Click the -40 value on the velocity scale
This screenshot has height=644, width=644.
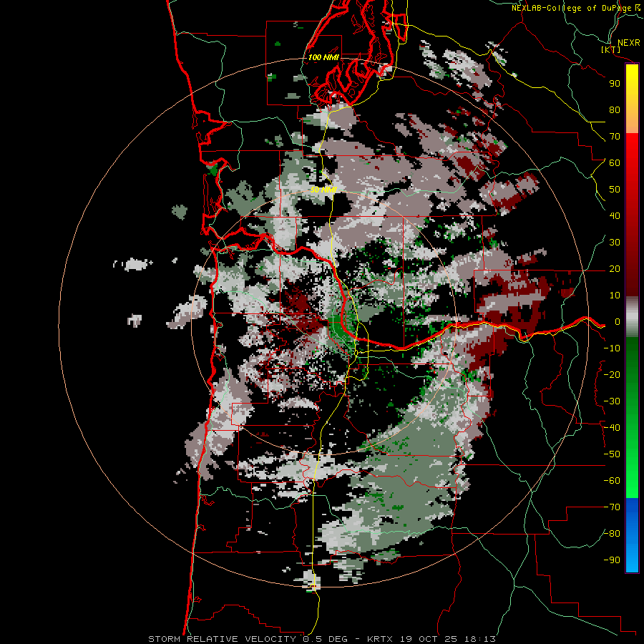click(612, 428)
